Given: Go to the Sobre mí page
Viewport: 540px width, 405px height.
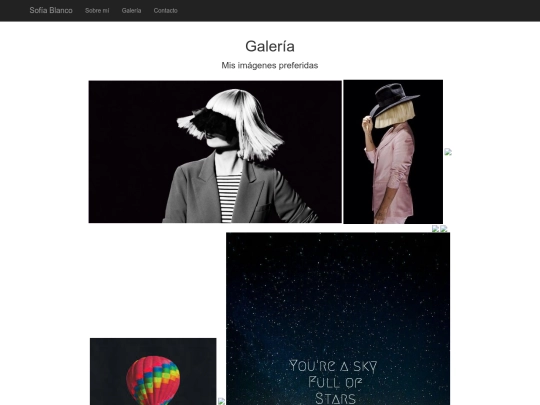Looking at the screenshot, I should pos(97,11).
